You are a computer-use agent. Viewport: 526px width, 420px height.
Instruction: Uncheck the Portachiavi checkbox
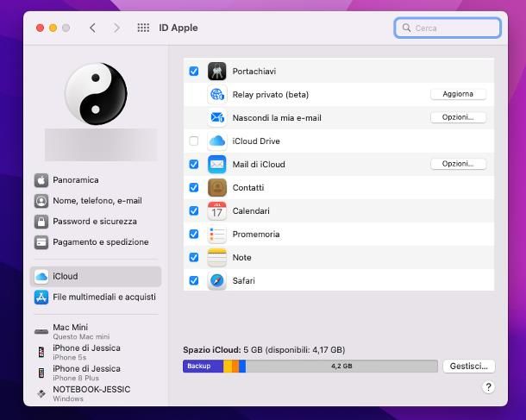pyautogui.click(x=194, y=71)
